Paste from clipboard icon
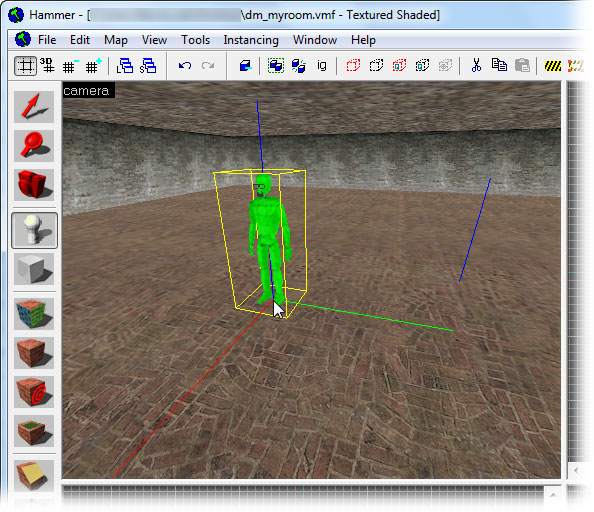Screen dimensions: 594x512 click(x=522, y=66)
